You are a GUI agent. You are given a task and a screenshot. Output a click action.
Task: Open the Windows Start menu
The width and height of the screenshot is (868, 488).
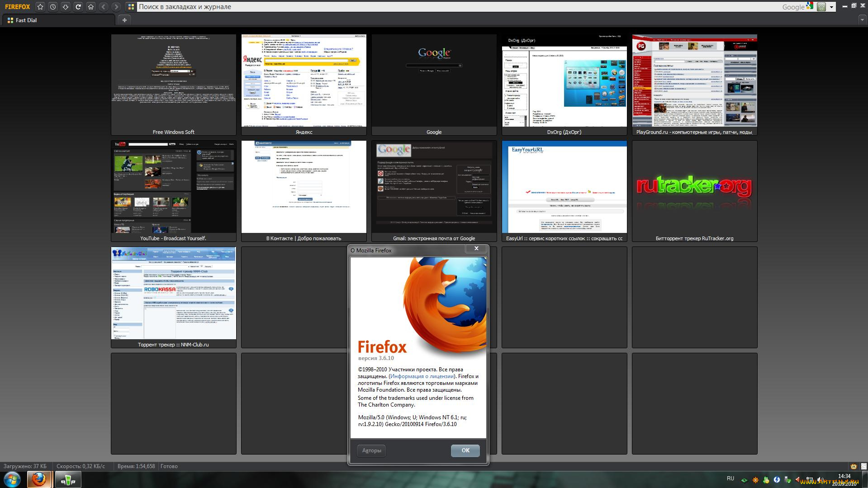point(12,479)
